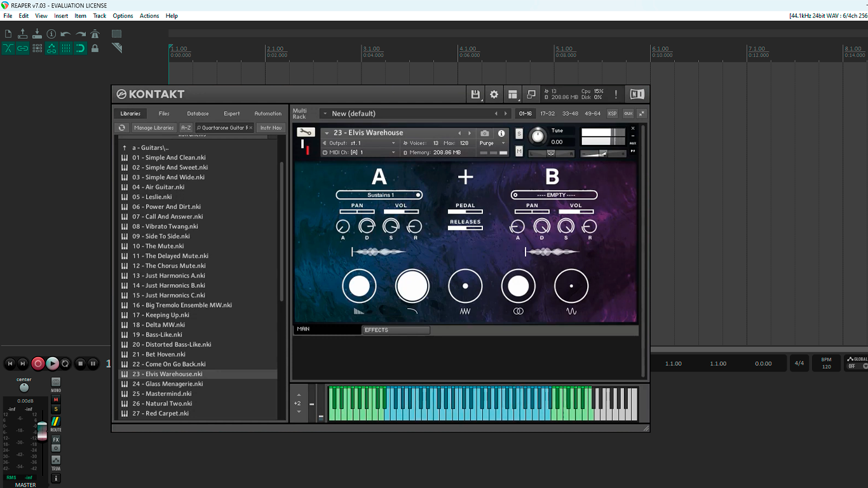Screen dimensions: 868x488
Task: Click the Open Project upload-arrow icon
Action: click(x=23, y=34)
